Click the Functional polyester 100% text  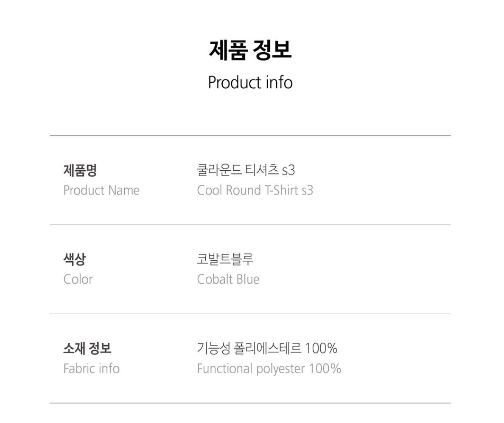pyautogui.click(x=269, y=368)
